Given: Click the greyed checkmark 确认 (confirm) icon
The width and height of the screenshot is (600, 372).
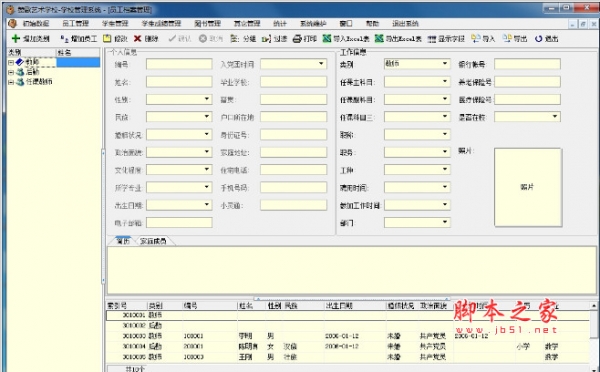Looking at the screenshot, I should coord(172,38).
